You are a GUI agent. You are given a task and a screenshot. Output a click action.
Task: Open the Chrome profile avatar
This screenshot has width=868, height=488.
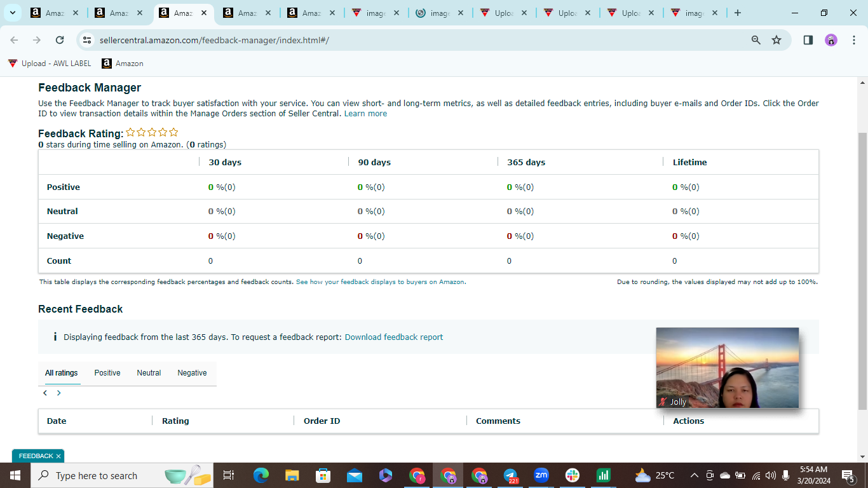831,40
